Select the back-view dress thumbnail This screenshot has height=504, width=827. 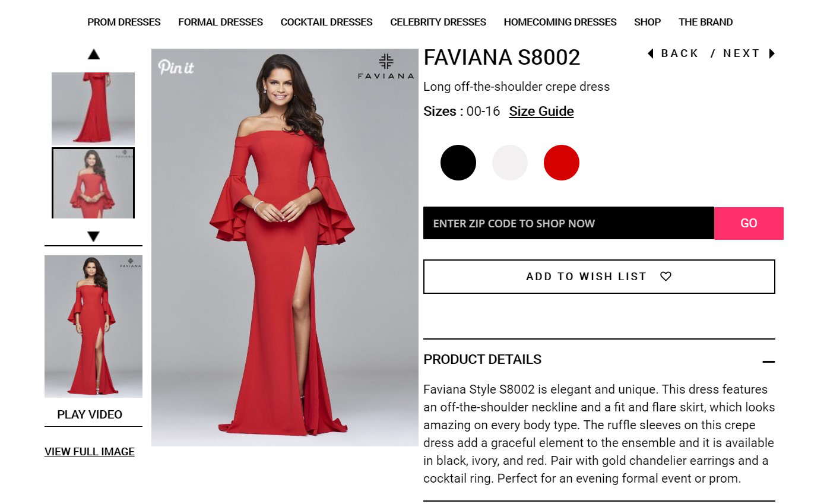point(93,109)
